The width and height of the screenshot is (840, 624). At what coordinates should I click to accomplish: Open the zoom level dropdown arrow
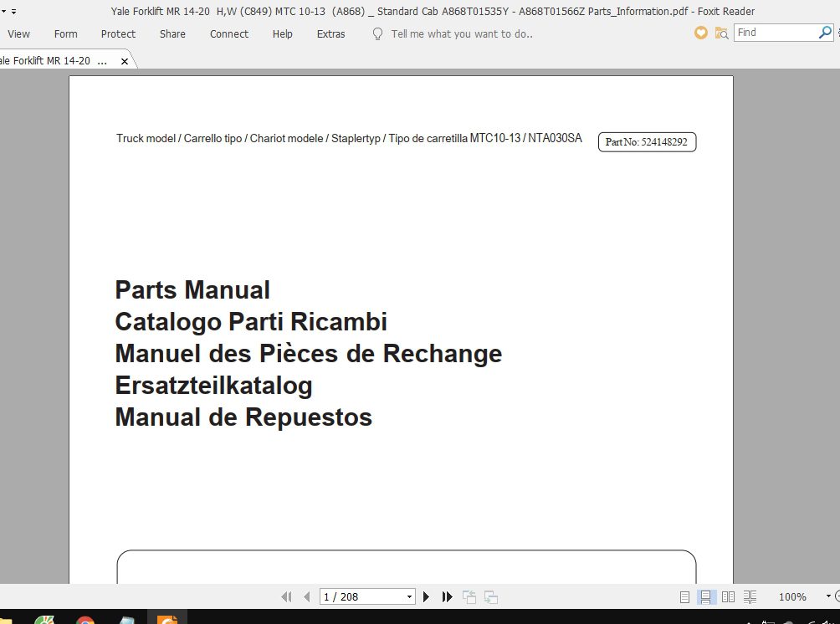[x=828, y=596]
